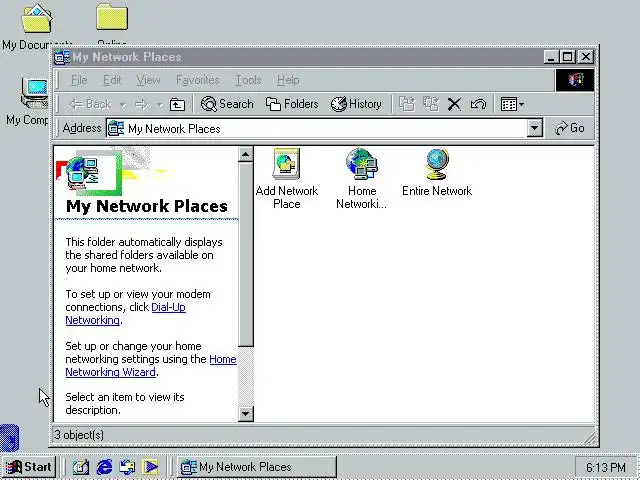Select the Online folder desktop icon
Image resolution: width=640 pixels, height=480 pixels.
pos(112,24)
